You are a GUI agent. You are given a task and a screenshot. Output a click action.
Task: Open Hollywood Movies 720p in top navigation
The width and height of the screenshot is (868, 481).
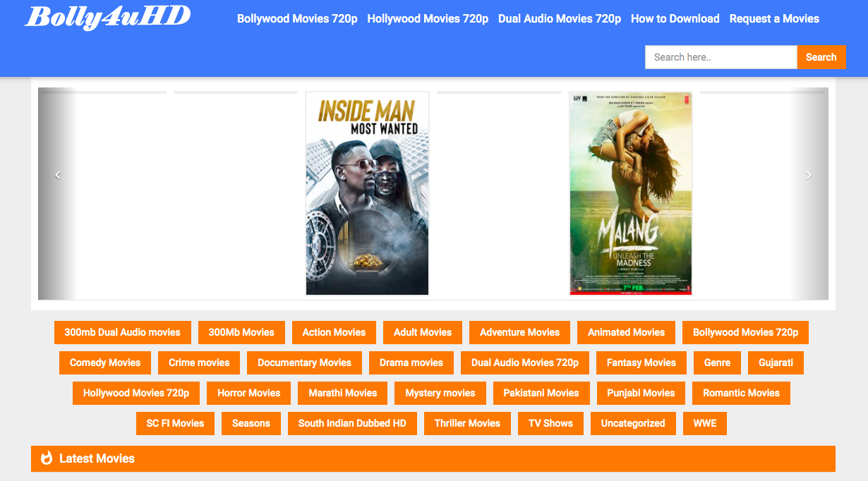pyautogui.click(x=428, y=18)
